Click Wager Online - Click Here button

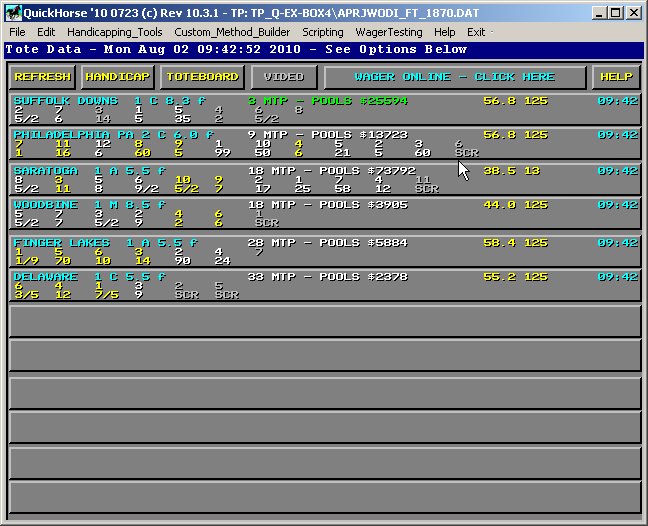click(x=455, y=77)
